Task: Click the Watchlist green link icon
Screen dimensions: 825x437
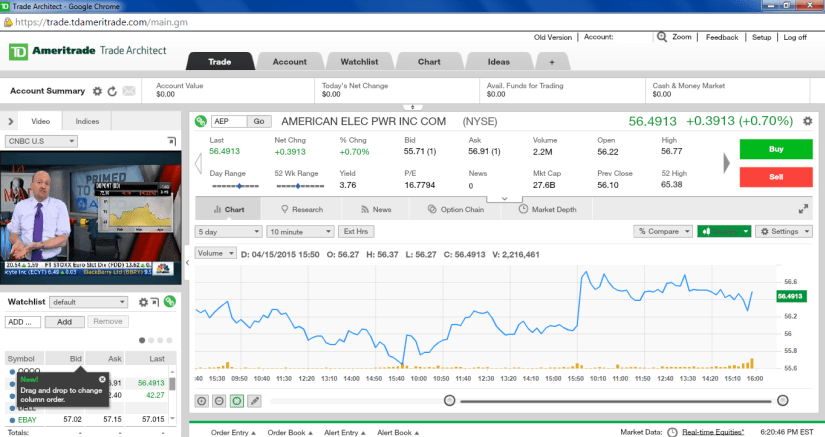Action: pyautogui.click(x=169, y=301)
